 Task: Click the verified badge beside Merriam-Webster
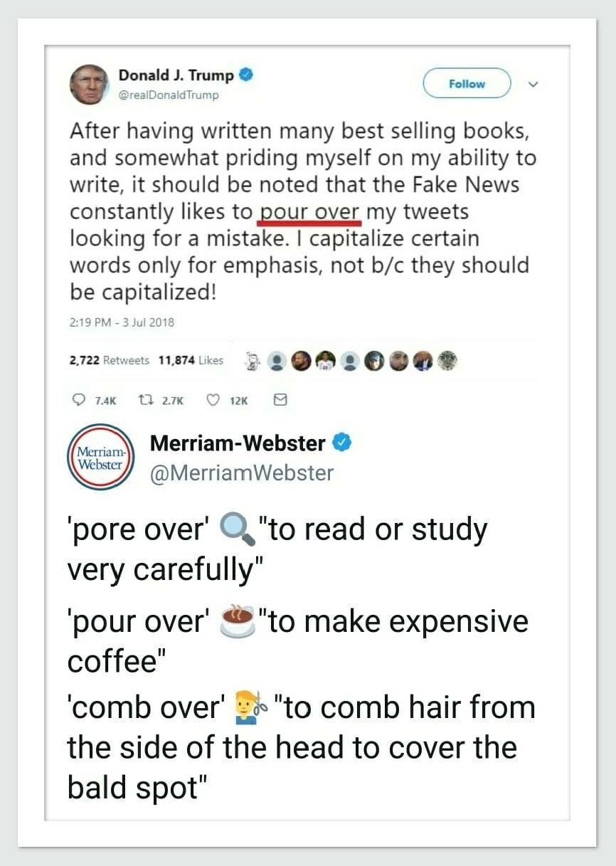[x=342, y=443]
